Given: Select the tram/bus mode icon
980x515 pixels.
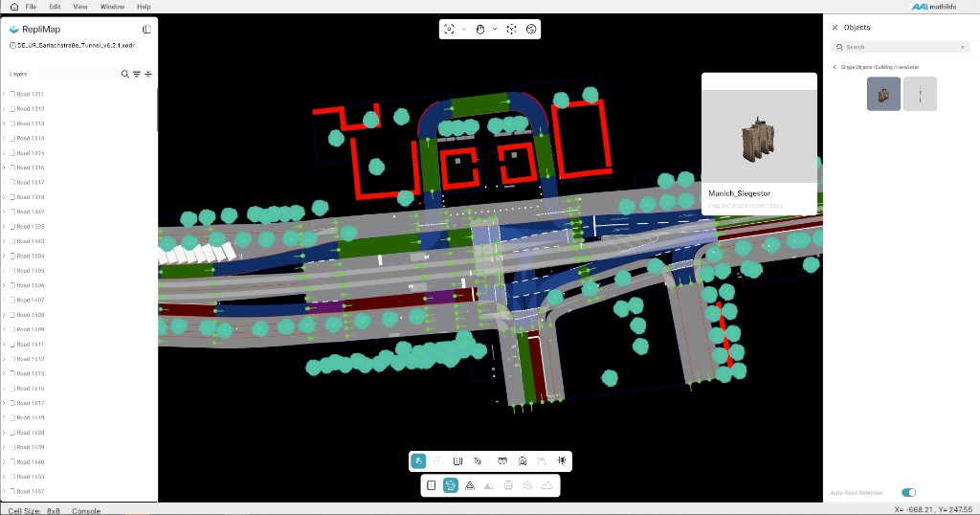Looking at the screenshot, I should tap(508, 485).
